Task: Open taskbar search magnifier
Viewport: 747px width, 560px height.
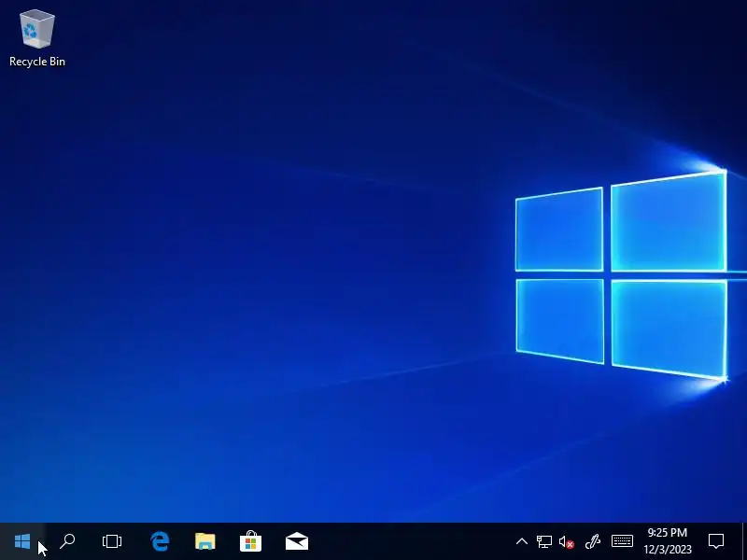Action: coord(67,541)
